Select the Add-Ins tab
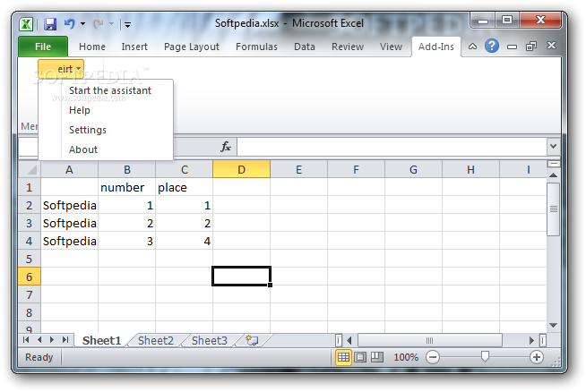This screenshot has width=586, height=392. coord(436,47)
